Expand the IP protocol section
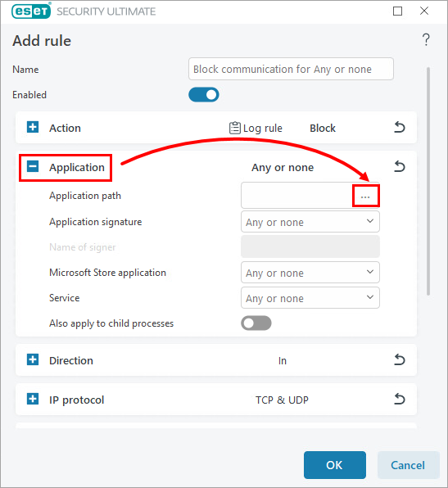 (33, 399)
